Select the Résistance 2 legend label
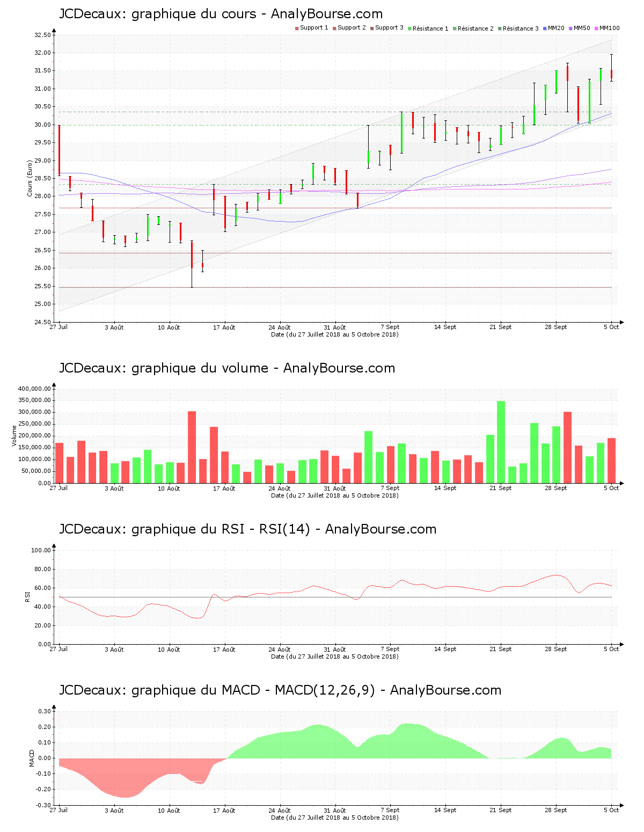This screenshot has width=644, height=832. (x=475, y=28)
